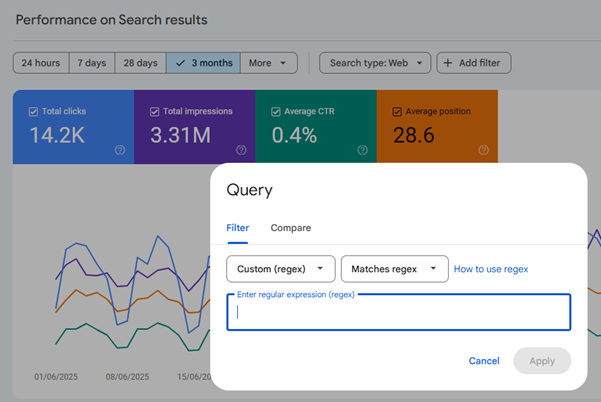Expand the More date range dropdown
Image resolution: width=601 pixels, height=402 pixels.
coord(269,63)
